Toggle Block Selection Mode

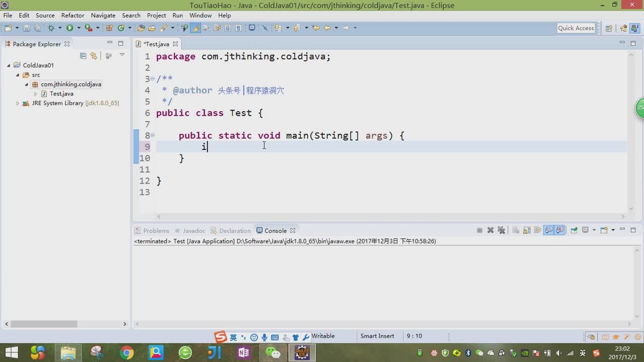tap(227, 28)
